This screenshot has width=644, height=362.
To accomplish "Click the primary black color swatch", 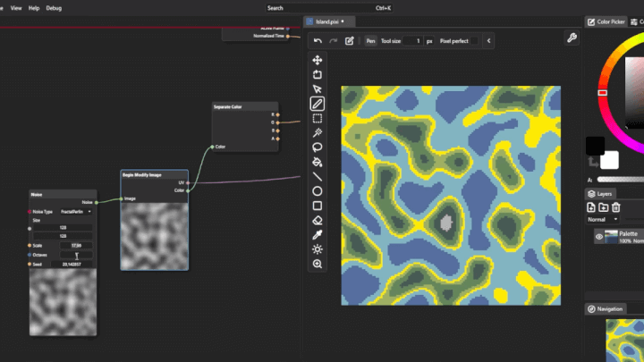I will (x=595, y=146).
